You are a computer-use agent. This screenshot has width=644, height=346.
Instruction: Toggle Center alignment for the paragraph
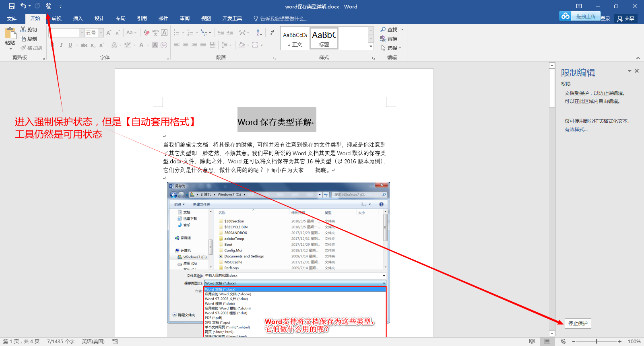186,45
